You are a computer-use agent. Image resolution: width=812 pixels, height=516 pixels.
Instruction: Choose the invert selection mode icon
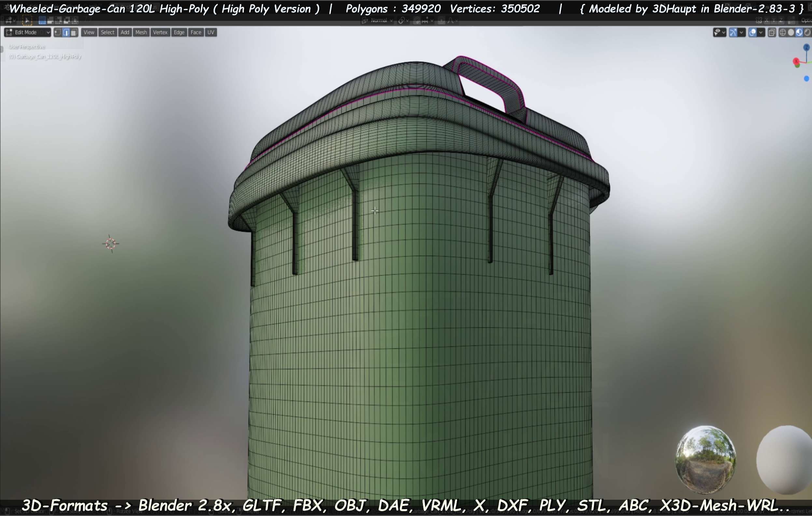click(67, 21)
